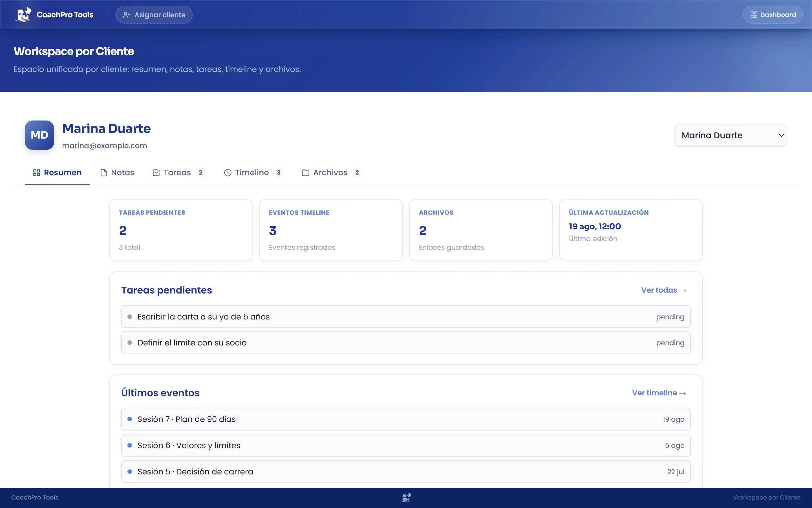Click the Eventos Timeline summary card

[331, 230]
